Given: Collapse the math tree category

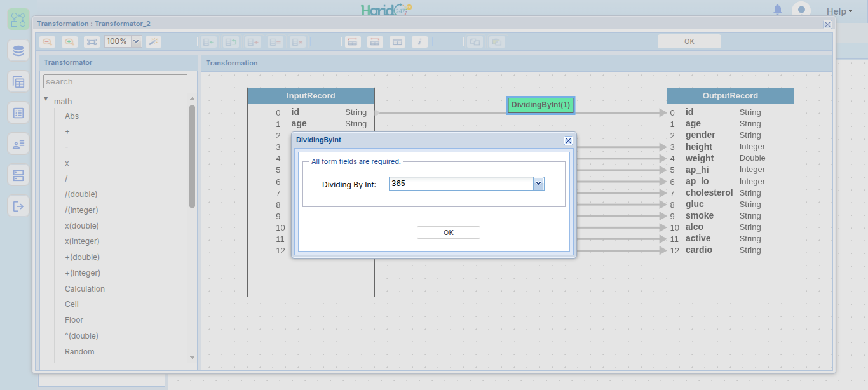Looking at the screenshot, I should point(46,99).
